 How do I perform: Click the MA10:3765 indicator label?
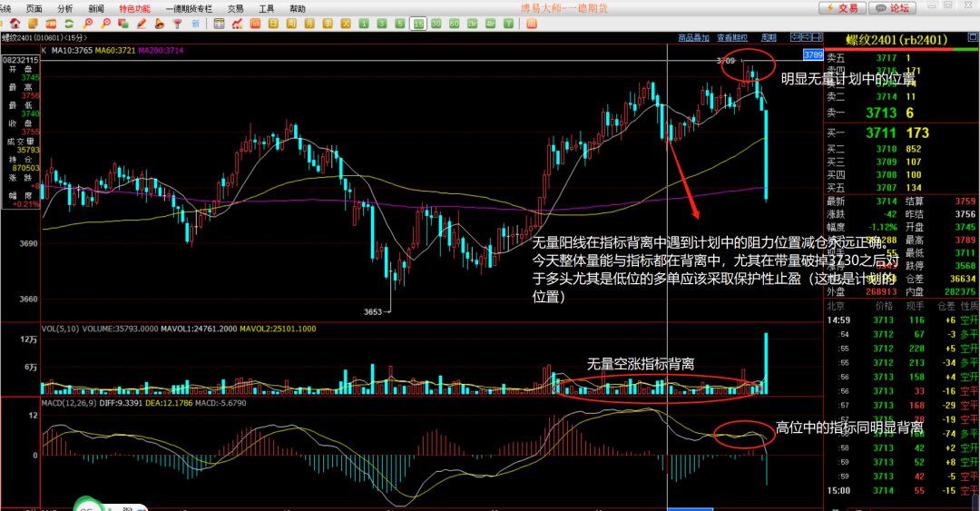72,51
